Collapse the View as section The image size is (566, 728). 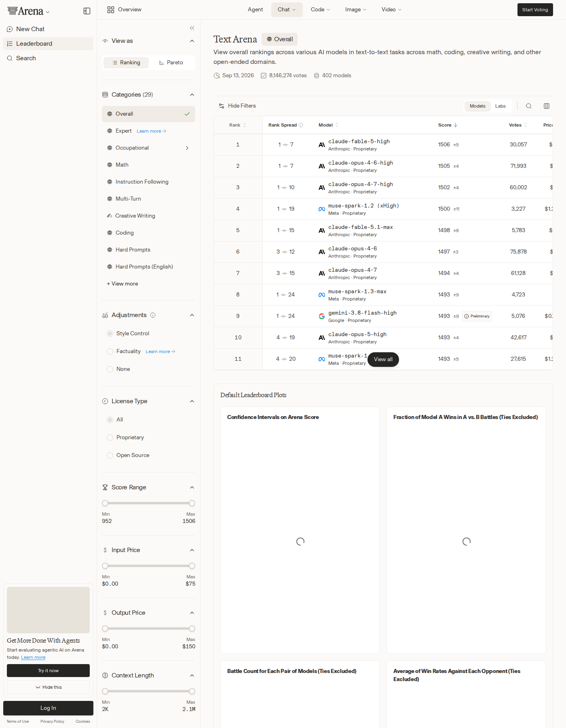[192, 41]
